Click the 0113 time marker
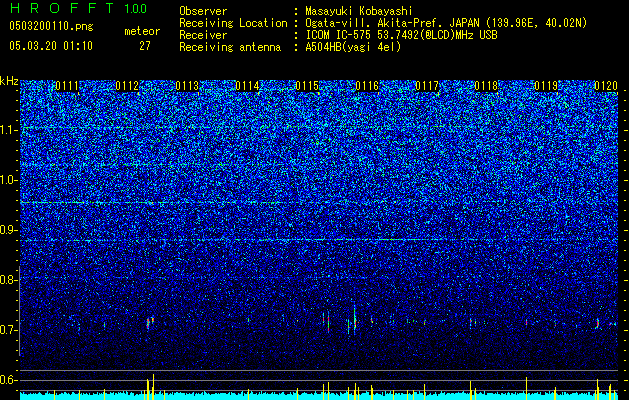Screen dimensions: 629x400 click(x=187, y=86)
